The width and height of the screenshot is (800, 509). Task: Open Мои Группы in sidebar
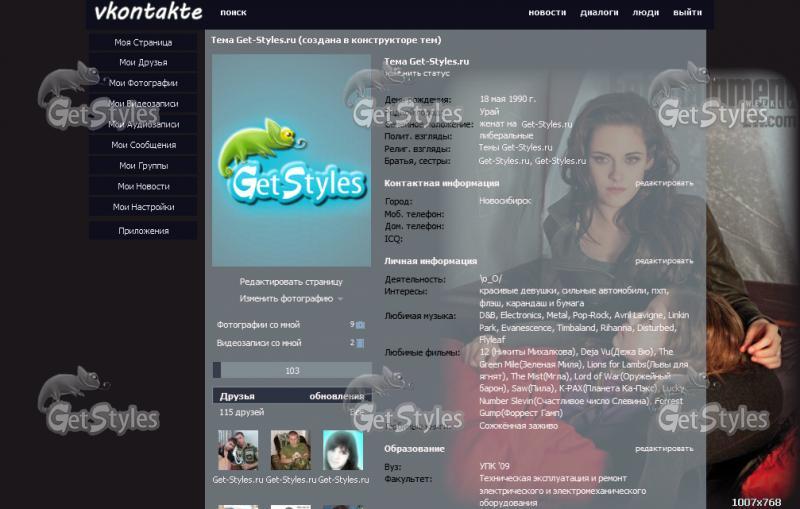click(x=143, y=166)
